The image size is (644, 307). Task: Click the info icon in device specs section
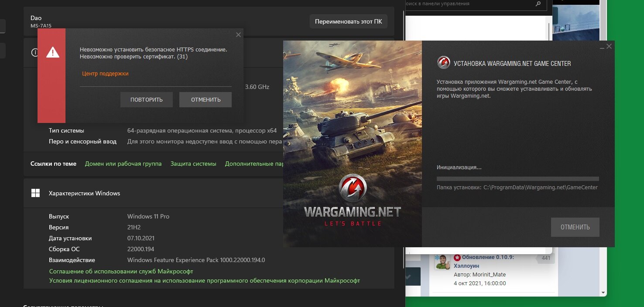coord(34,52)
